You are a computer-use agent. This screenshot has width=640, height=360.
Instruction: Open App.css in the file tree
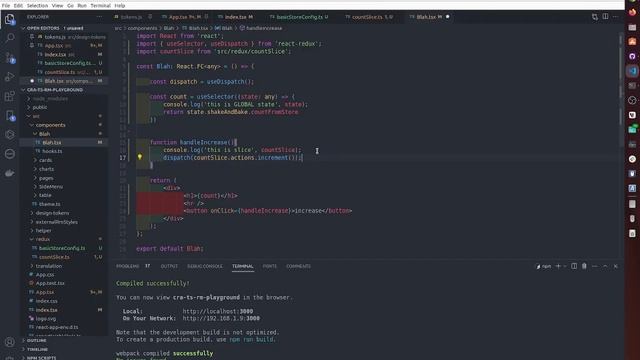[x=45, y=275]
